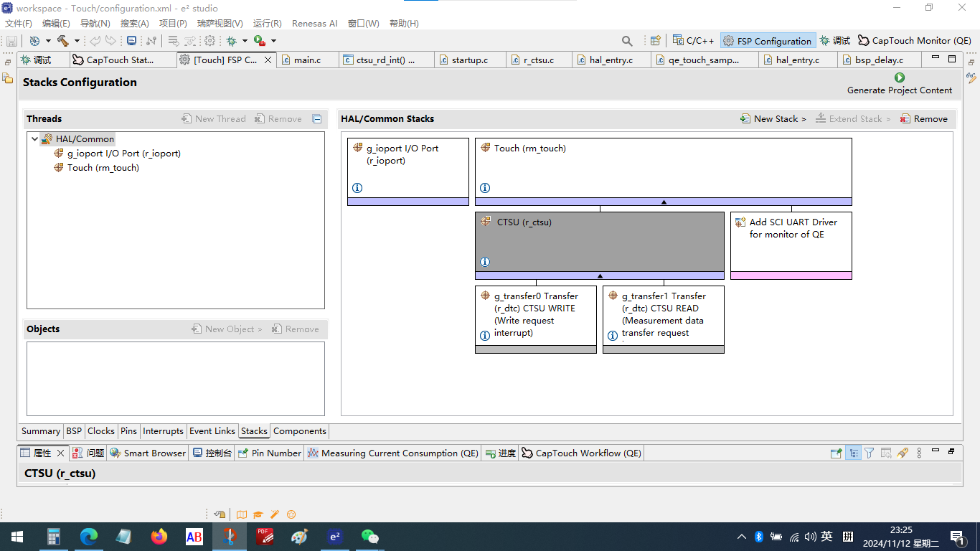
Task: Toggle show categories icon in properties toolbar
Action: pyautogui.click(x=853, y=453)
